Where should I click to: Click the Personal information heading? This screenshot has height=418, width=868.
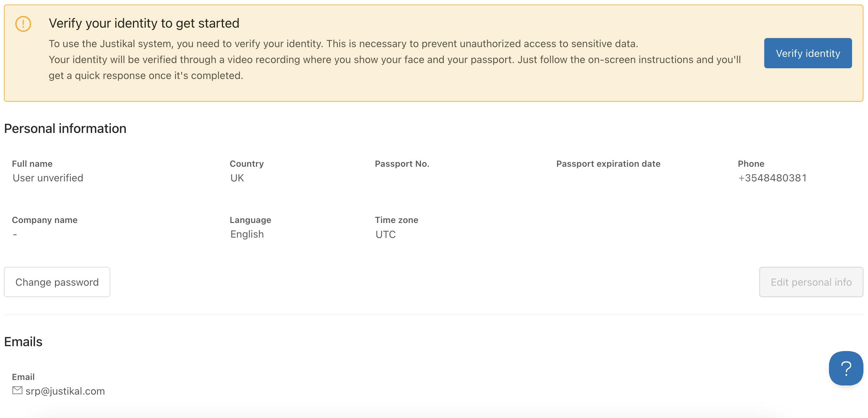click(x=65, y=129)
